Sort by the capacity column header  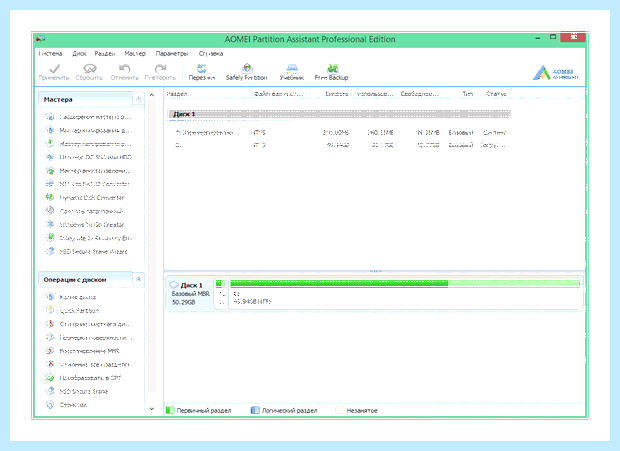click(x=329, y=94)
